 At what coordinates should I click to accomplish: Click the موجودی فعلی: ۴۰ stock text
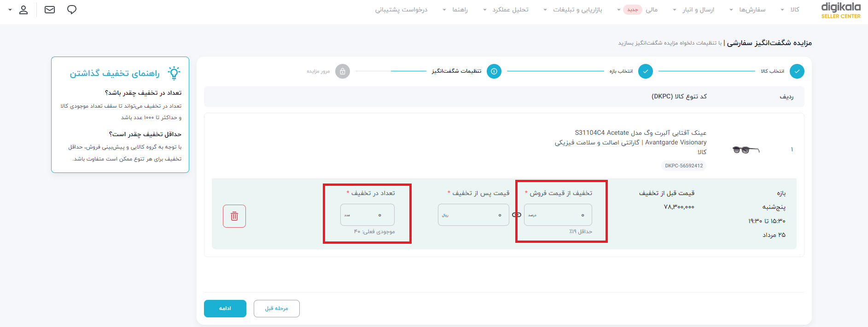pyautogui.click(x=374, y=231)
